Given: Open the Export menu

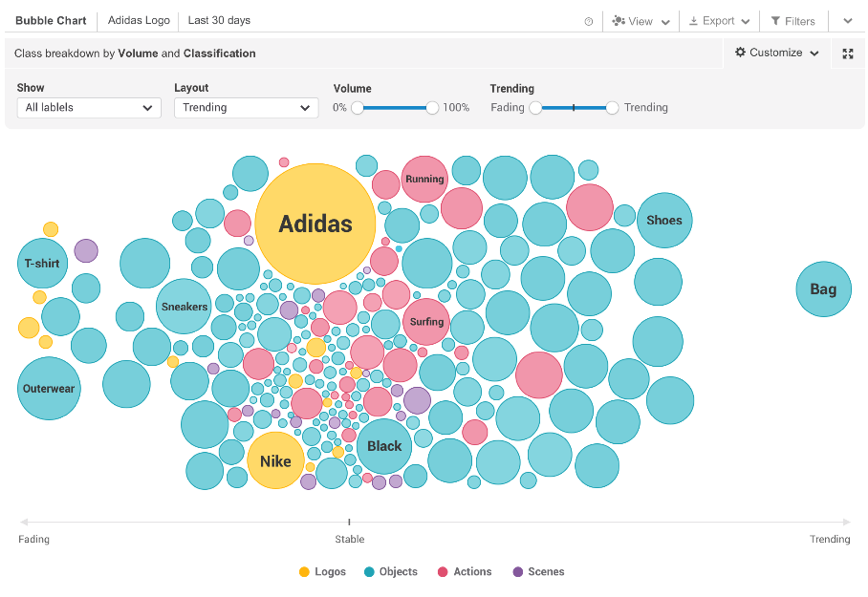Looking at the screenshot, I should click(718, 21).
